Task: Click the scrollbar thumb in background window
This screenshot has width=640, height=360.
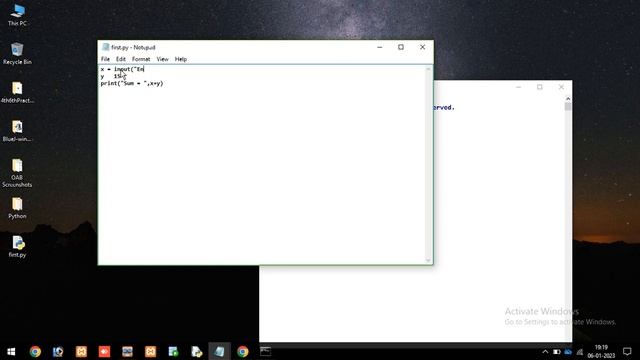Action: [x=568, y=107]
